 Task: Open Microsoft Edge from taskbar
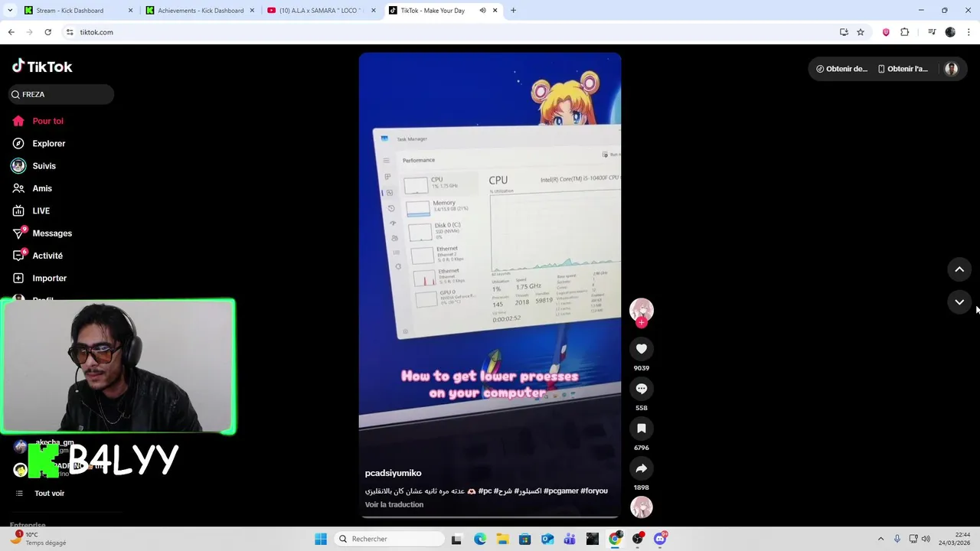[479, 539]
